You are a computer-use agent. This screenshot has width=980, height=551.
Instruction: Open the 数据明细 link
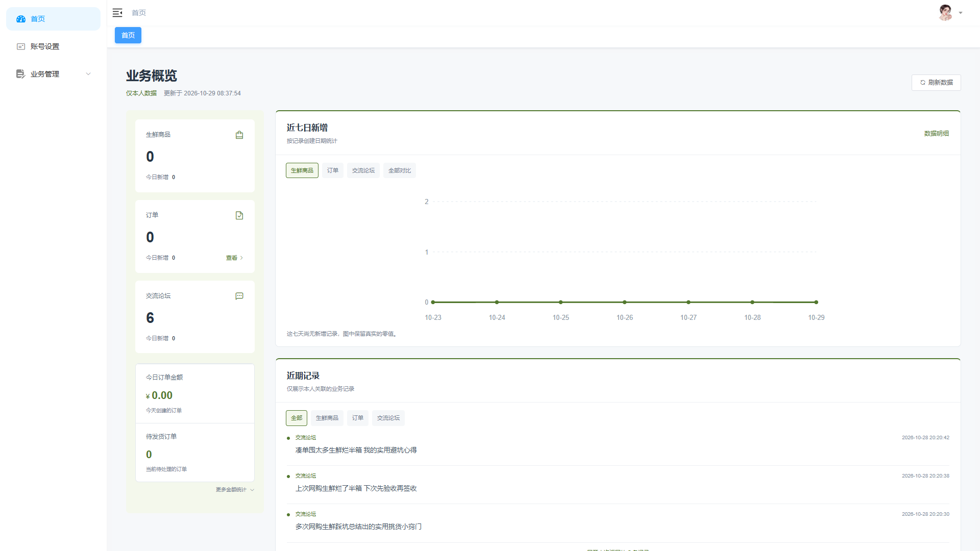936,134
